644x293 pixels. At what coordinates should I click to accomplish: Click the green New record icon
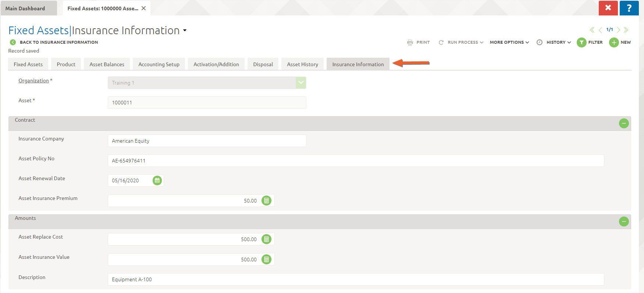tap(614, 43)
